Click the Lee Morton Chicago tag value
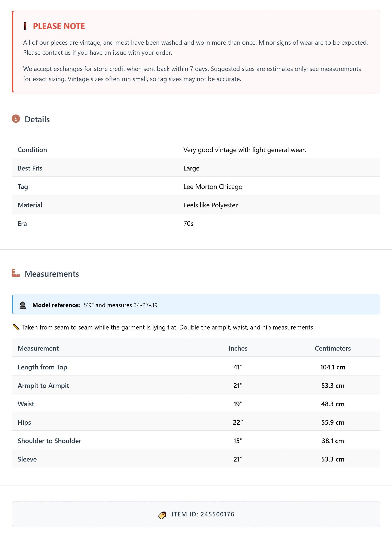Screen dimensions: 392x537 (213, 187)
